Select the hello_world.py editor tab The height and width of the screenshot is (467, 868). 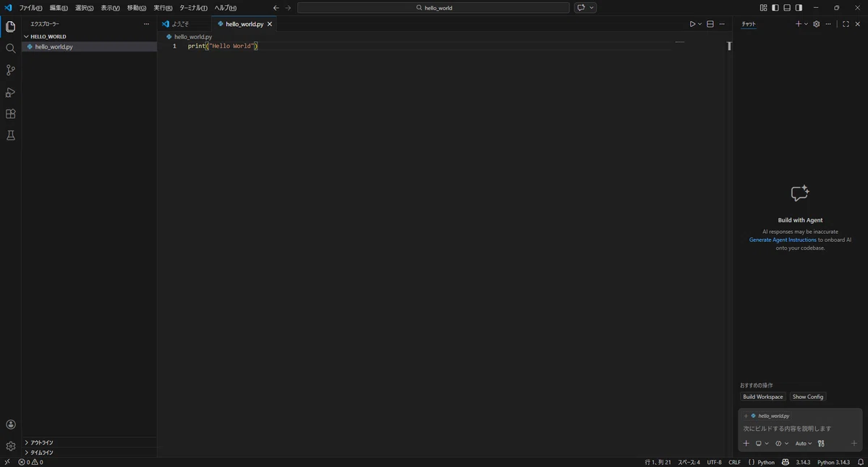tap(244, 24)
